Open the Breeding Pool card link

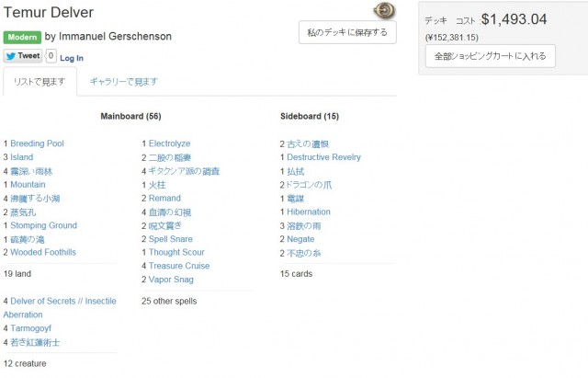pos(37,143)
